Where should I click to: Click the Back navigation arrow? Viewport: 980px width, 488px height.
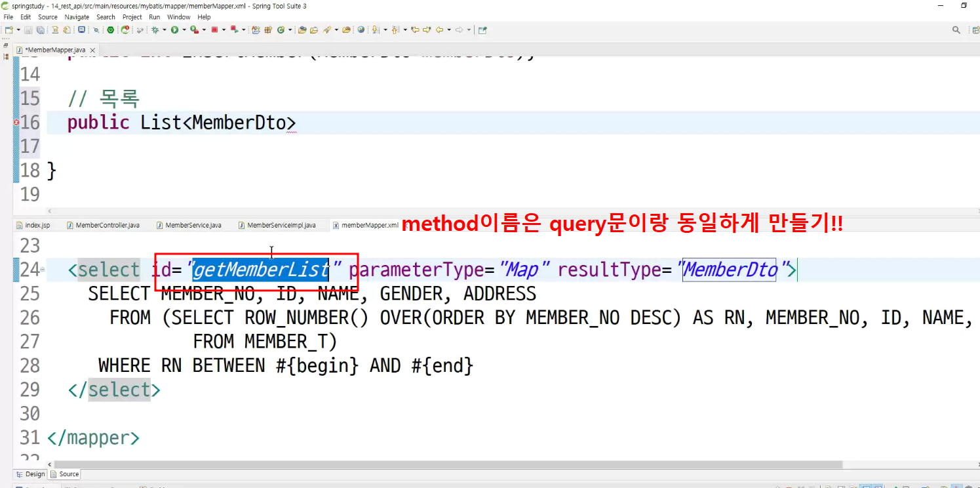(x=439, y=30)
